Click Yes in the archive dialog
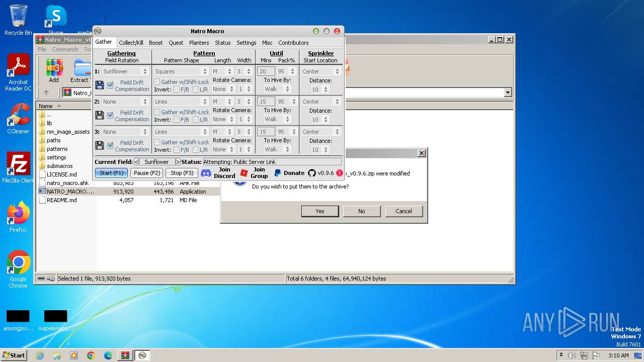The height and width of the screenshot is (362, 644). (x=320, y=211)
